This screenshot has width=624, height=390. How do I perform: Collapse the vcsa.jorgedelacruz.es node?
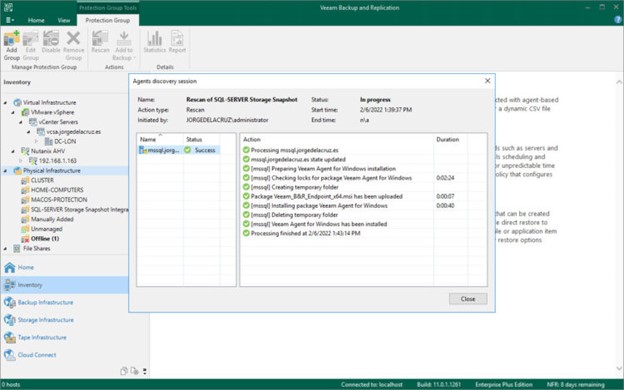[x=29, y=132]
